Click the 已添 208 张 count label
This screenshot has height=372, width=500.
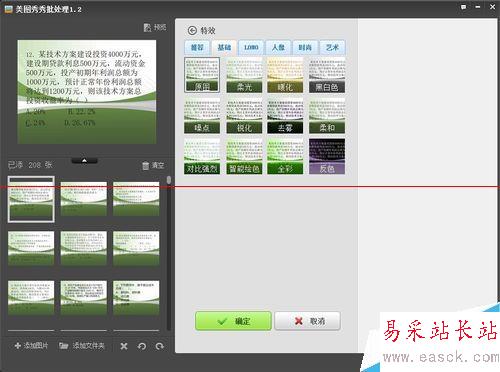30,165
